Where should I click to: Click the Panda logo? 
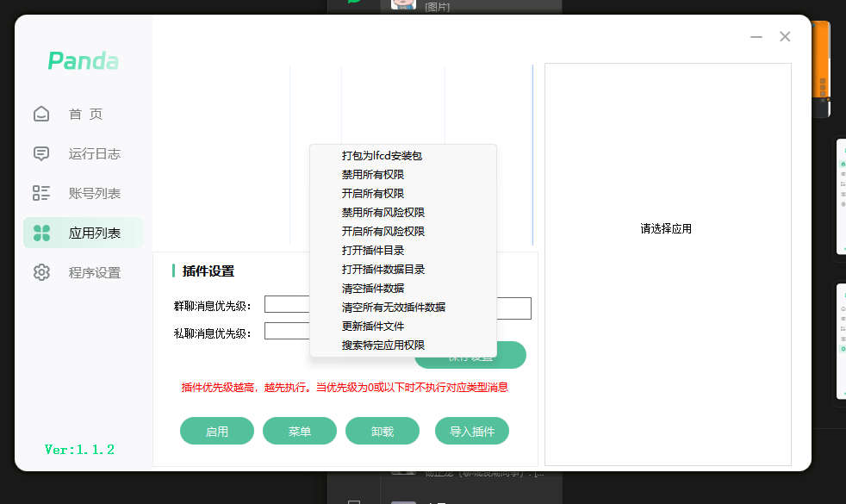pyautogui.click(x=81, y=61)
